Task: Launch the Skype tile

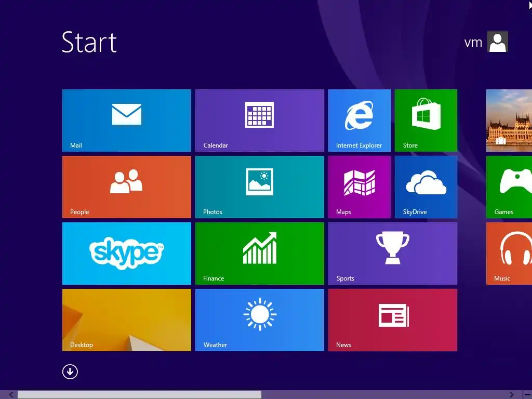Action: click(x=127, y=254)
